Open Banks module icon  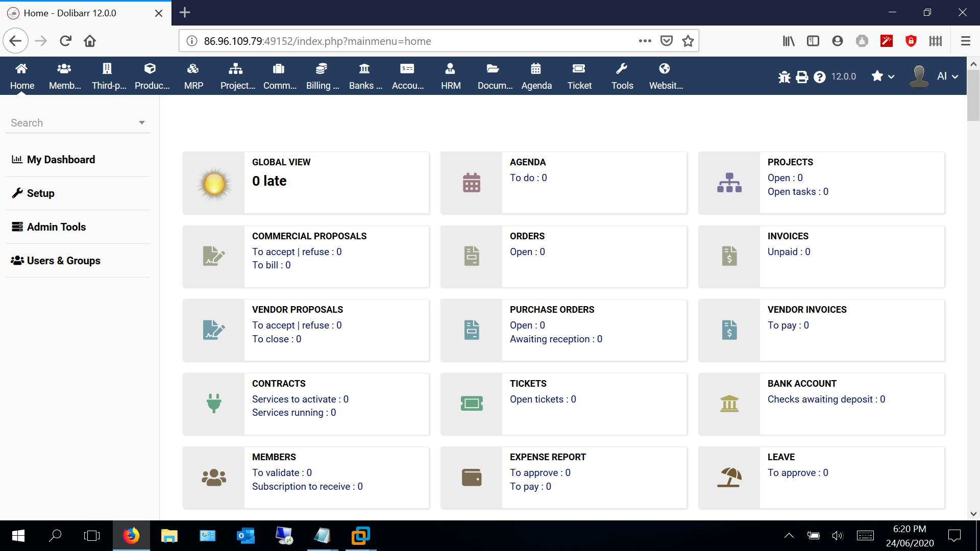pos(364,68)
